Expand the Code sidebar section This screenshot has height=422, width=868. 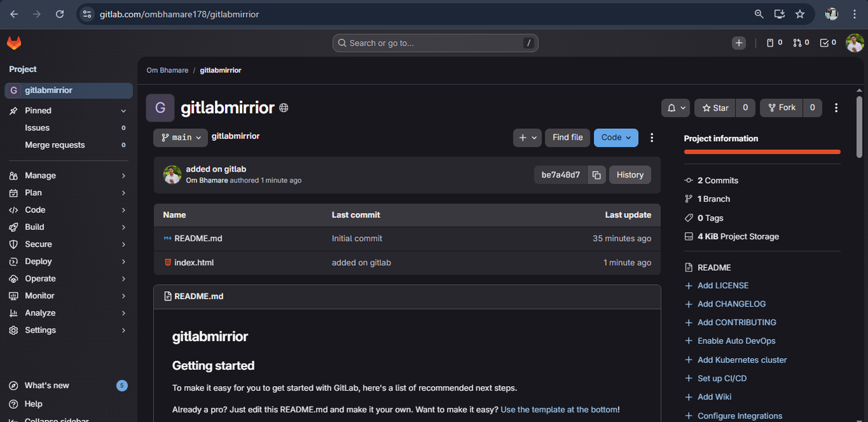68,210
